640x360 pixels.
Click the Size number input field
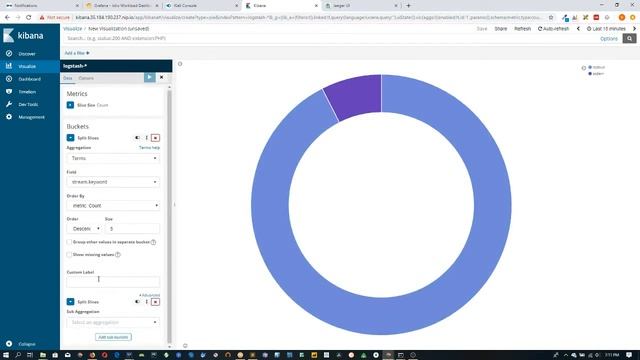(132, 229)
